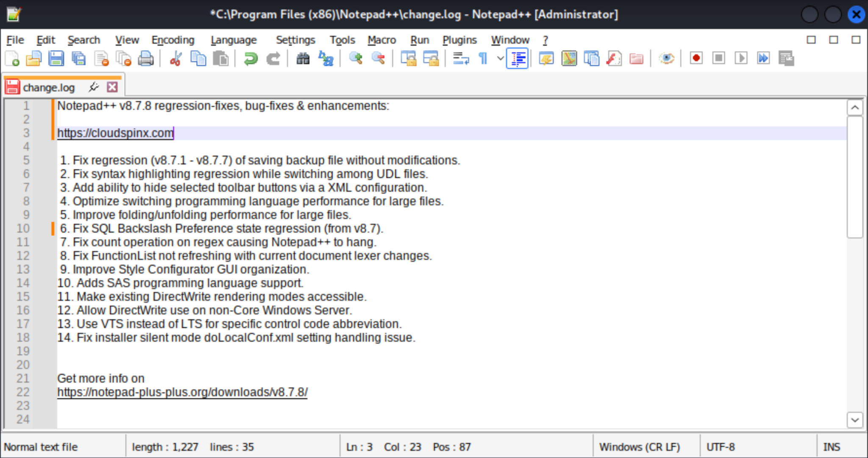Close the change.log tab with red X
868x458 pixels.
[112, 87]
